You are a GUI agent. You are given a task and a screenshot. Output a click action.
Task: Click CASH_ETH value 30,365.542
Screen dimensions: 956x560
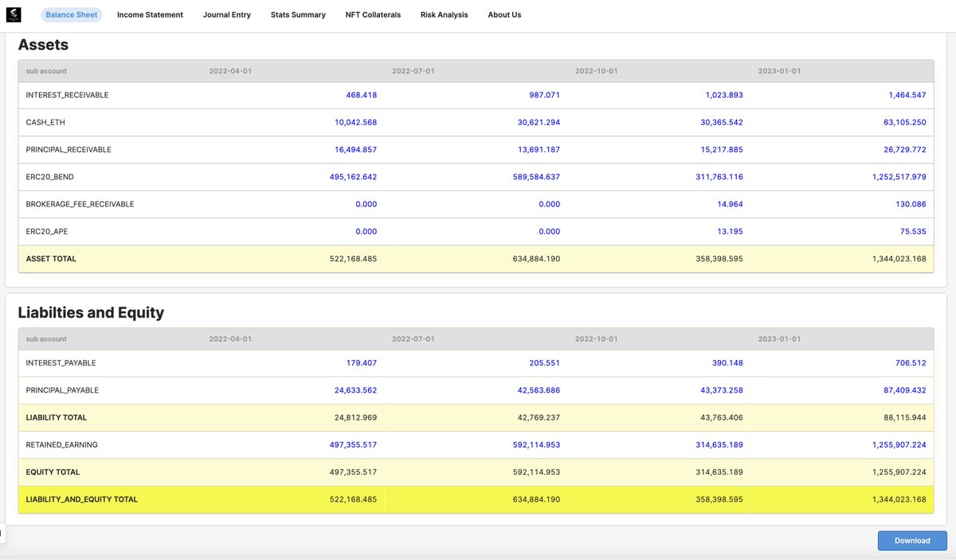(x=722, y=122)
